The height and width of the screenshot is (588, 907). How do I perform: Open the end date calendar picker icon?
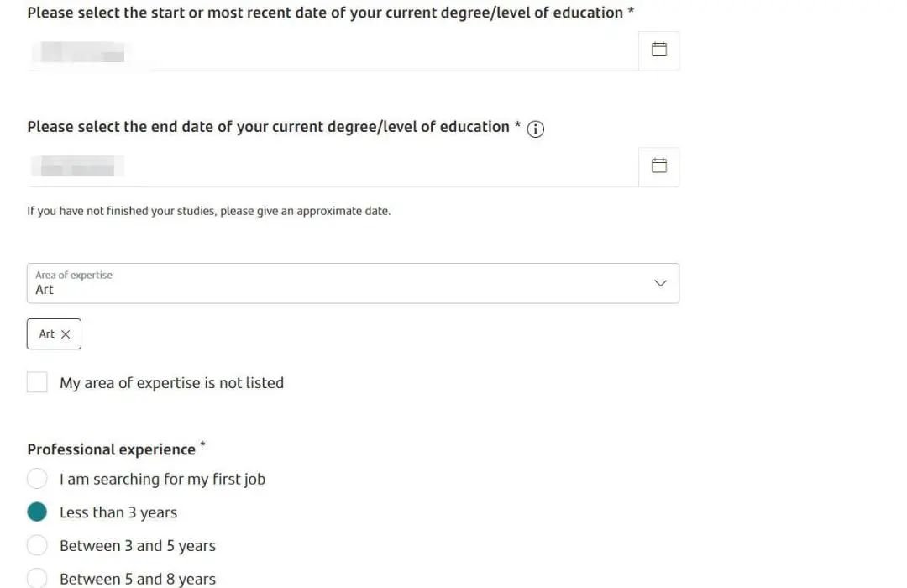point(659,166)
